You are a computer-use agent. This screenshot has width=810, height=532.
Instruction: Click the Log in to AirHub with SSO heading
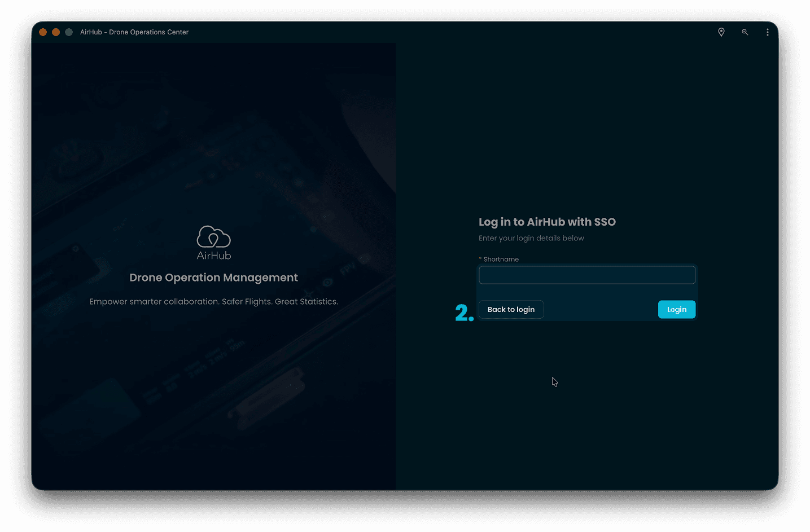547,222
